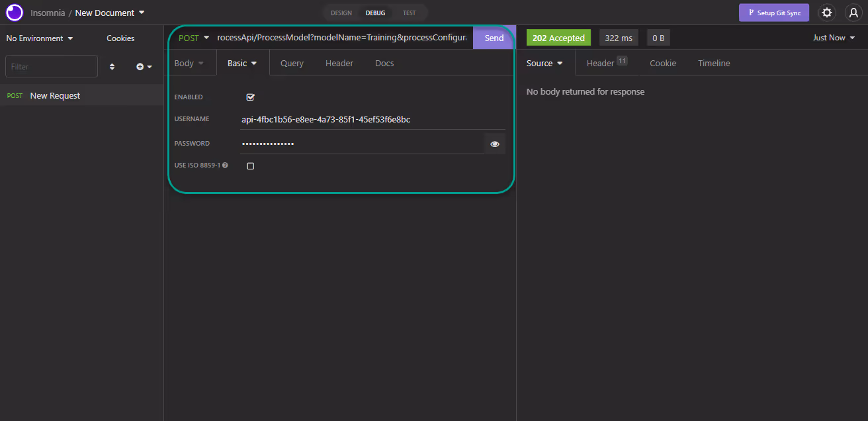Open the response Timeline tab
The height and width of the screenshot is (421, 868).
point(714,64)
